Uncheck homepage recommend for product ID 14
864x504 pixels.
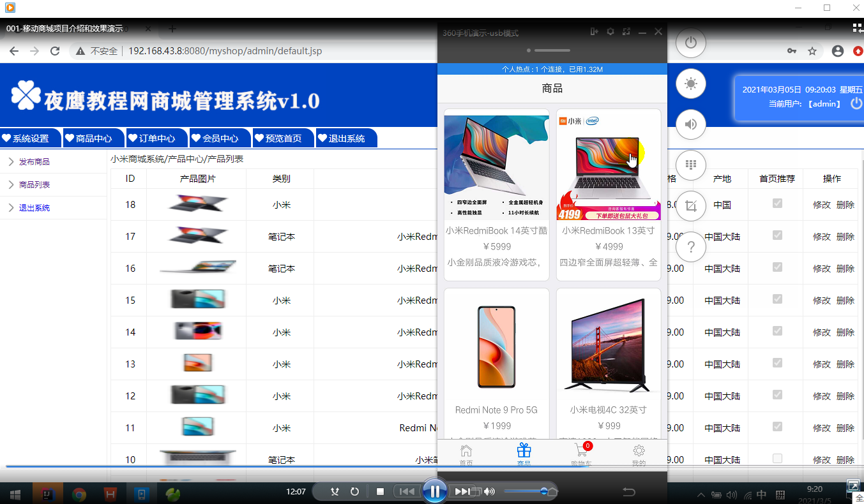coord(777,331)
